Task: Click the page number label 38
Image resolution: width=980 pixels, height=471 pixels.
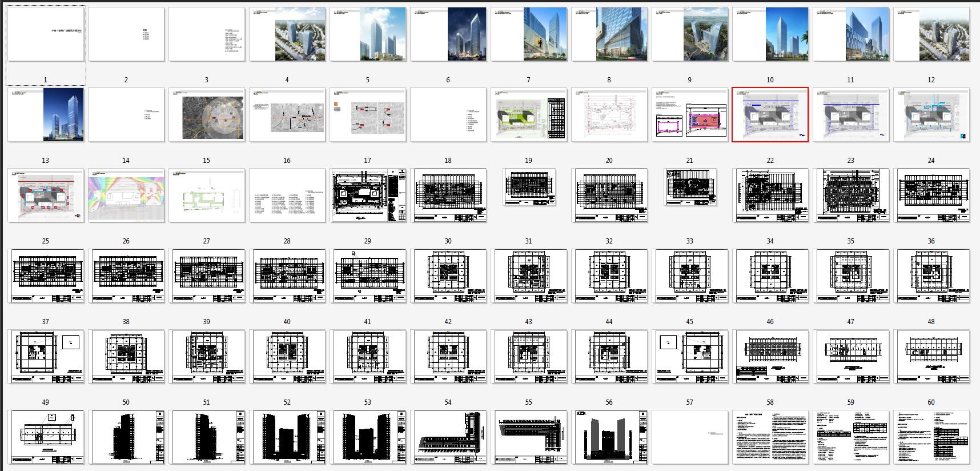Action: 126,322
